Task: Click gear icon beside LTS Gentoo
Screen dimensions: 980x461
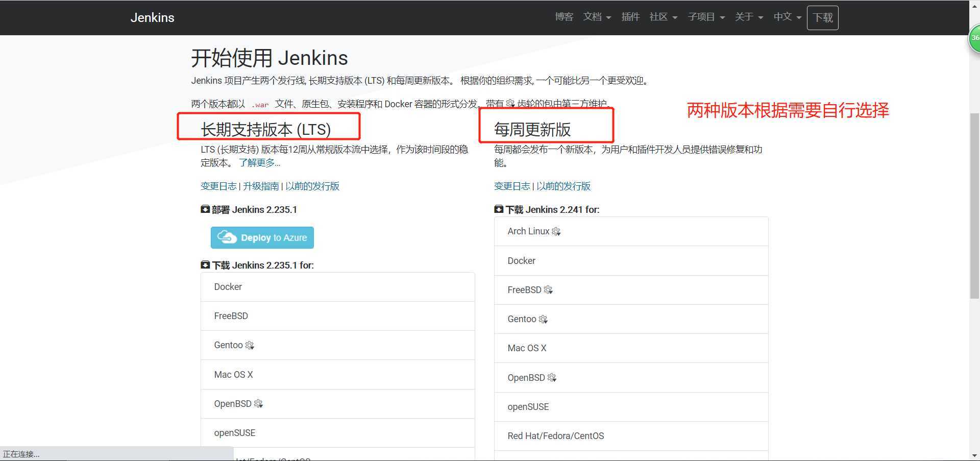Action: pos(250,346)
